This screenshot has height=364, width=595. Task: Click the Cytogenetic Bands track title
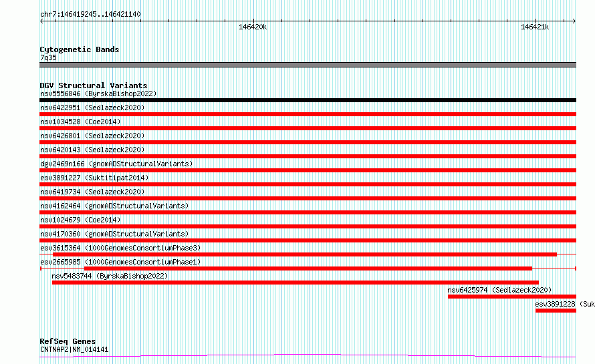tap(80, 49)
